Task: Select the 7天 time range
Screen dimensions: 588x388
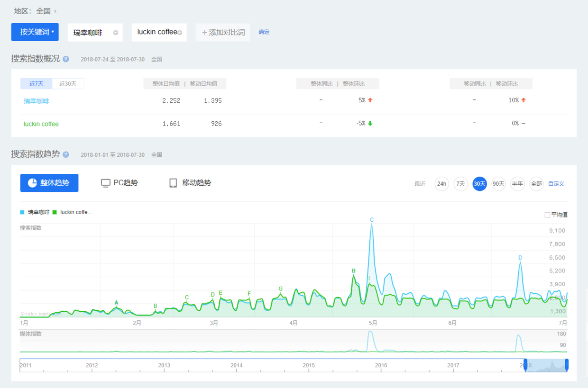Action: point(460,184)
